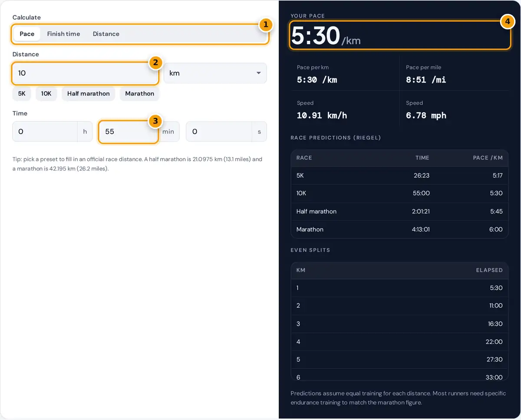521x420 pixels.
Task: Focus the minutes field showing 55
Action: [x=128, y=131]
